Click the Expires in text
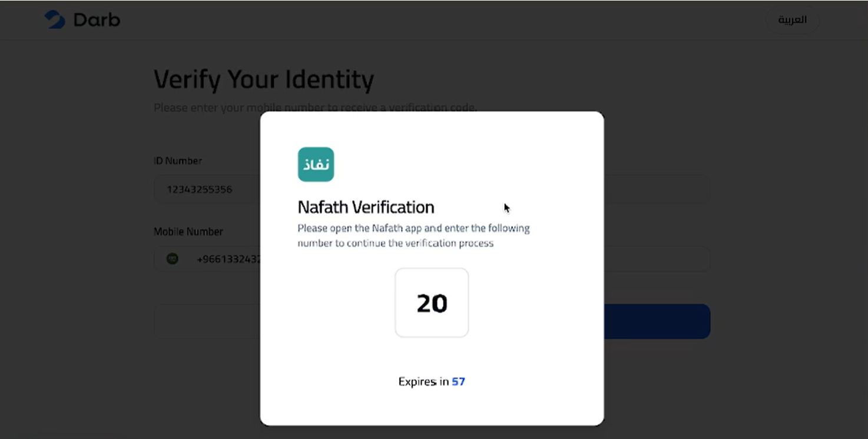The width and height of the screenshot is (868, 439). [x=423, y=381]
